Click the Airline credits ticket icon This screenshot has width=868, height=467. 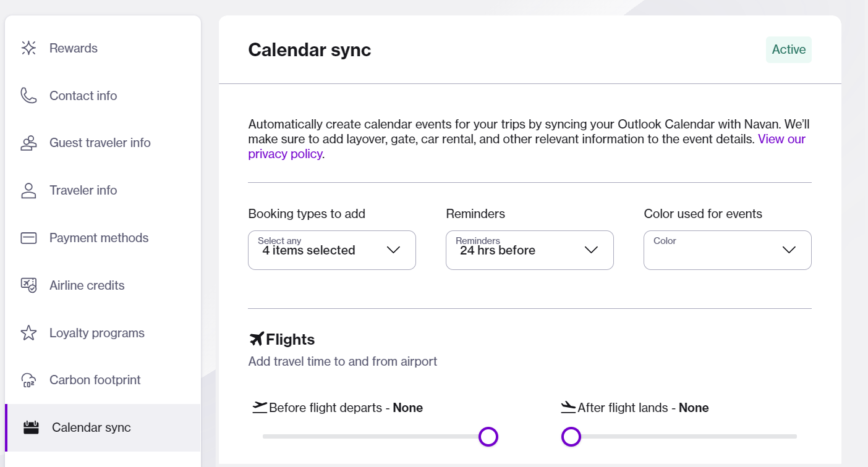pyautogui.click(x=28, y=285)
